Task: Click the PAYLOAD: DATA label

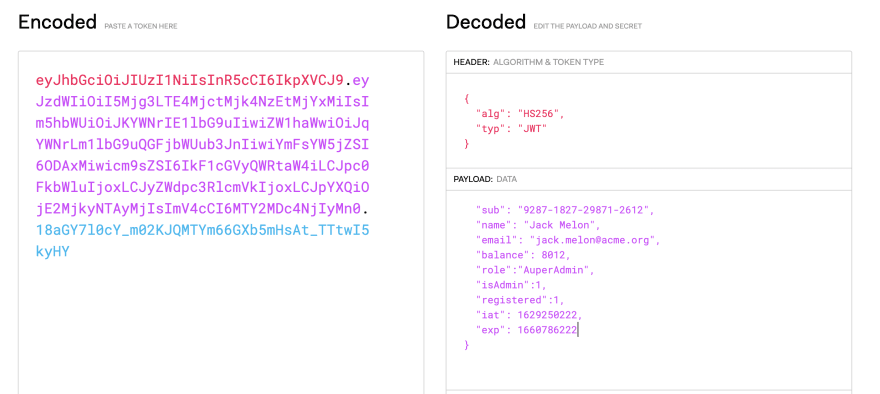Action: pyautogui.click(x=485, y=180)
